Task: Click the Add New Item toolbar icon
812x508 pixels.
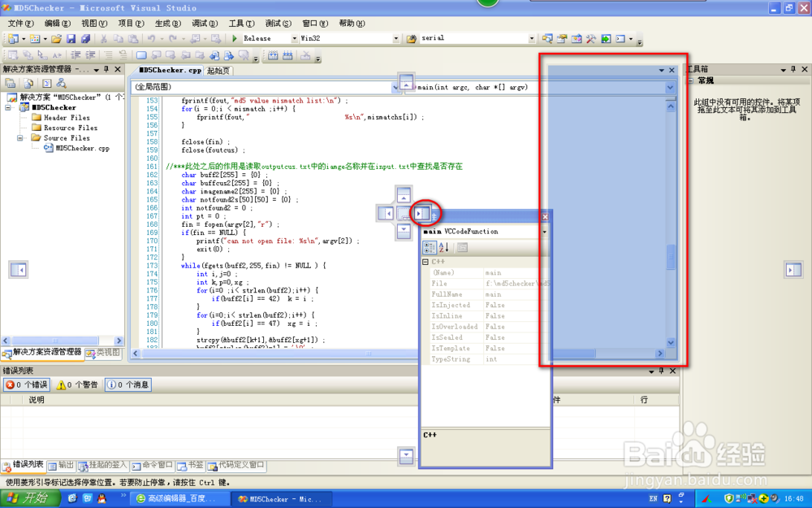Action: click(x=35, y=38)
